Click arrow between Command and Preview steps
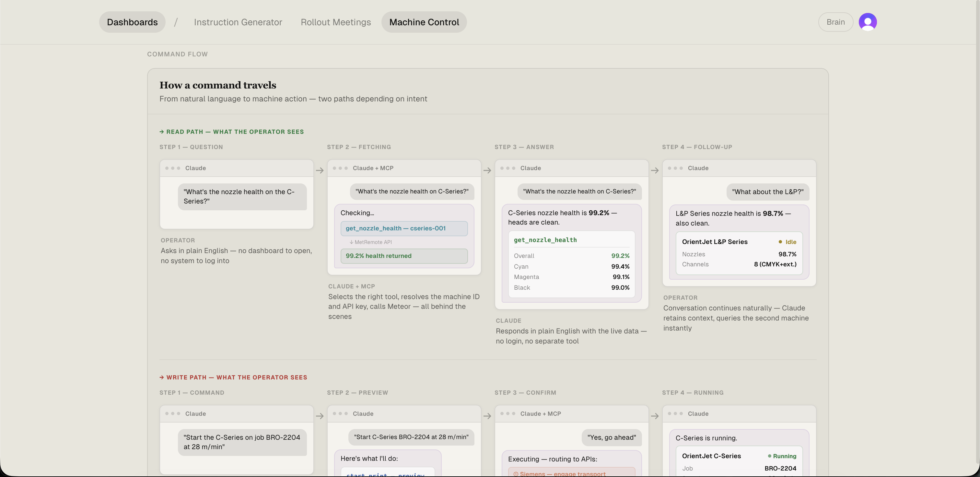The height and width of the screenshot is (477, 980). 320,416
